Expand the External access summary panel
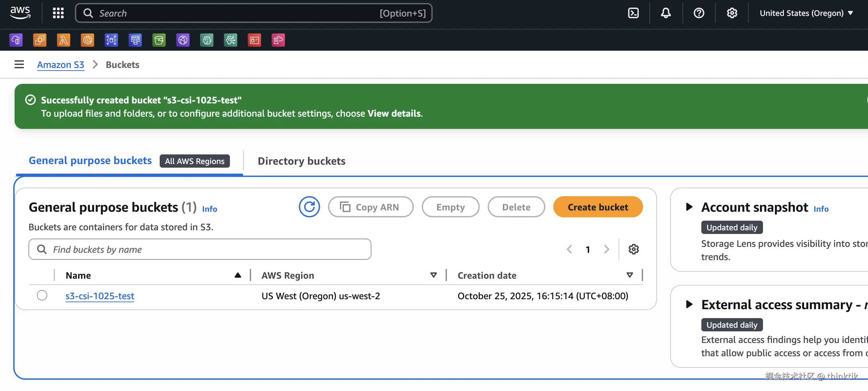This screenshot has height=391, width=868. pyautogui.click(x=689, y=305)
